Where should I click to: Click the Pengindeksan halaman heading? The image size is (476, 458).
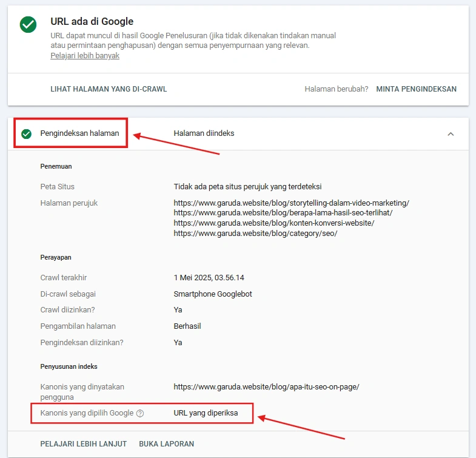[x=79, y=133]
